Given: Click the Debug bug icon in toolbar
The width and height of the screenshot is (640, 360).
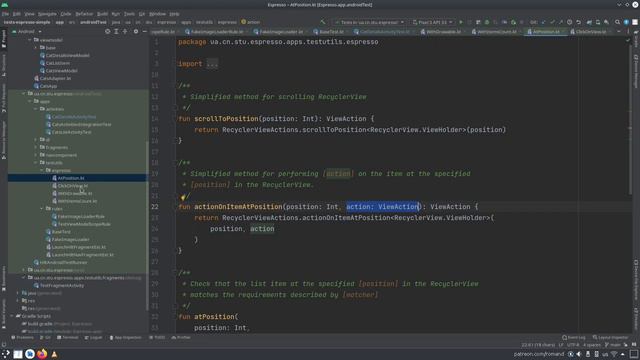Looking at the screenshot, I should [487, 22].
